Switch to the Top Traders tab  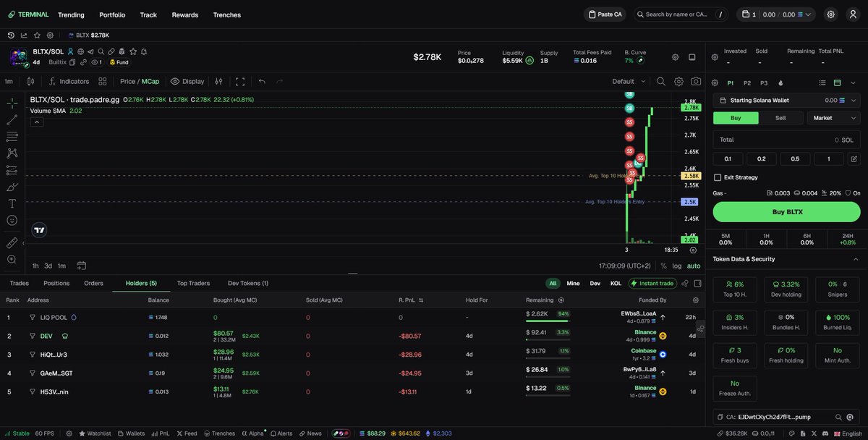[x=193, y=283]
